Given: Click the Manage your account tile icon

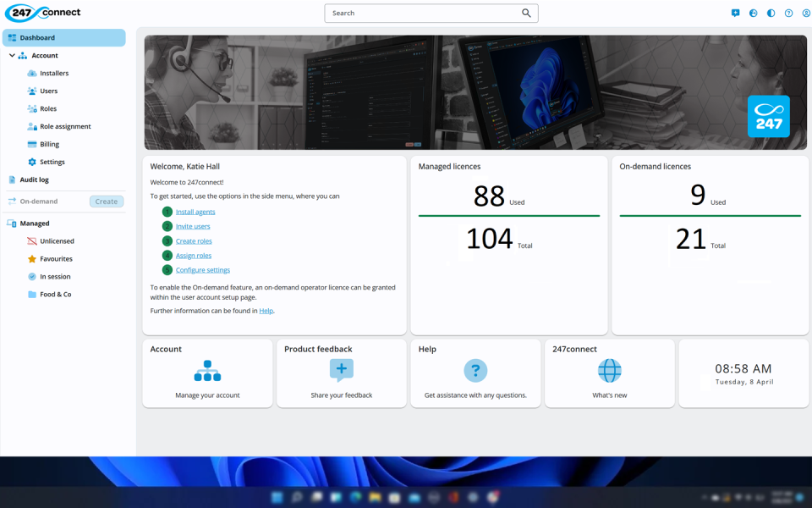Looking at the screenshot, I should pos(207,371).
